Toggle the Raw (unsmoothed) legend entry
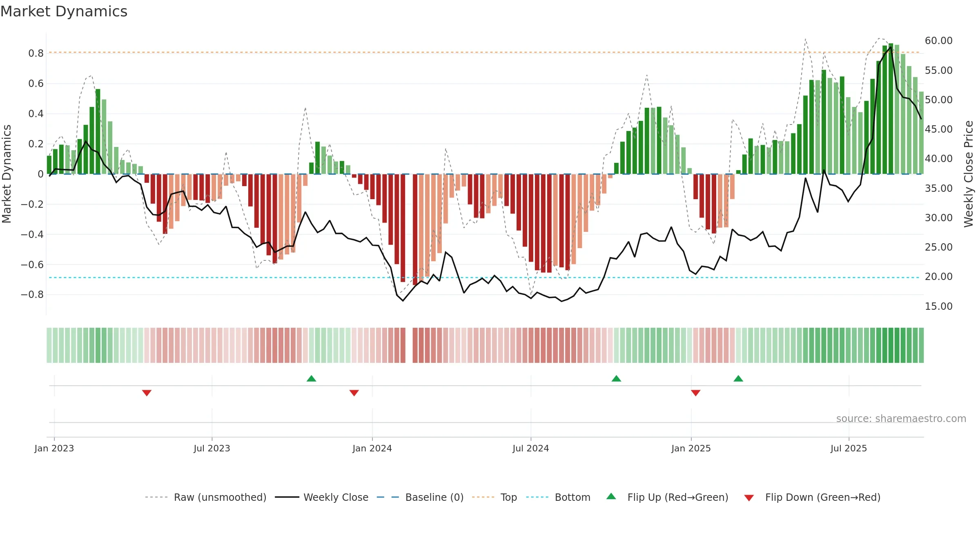Screen dimensions: 980x551 [x=206, y=497]
